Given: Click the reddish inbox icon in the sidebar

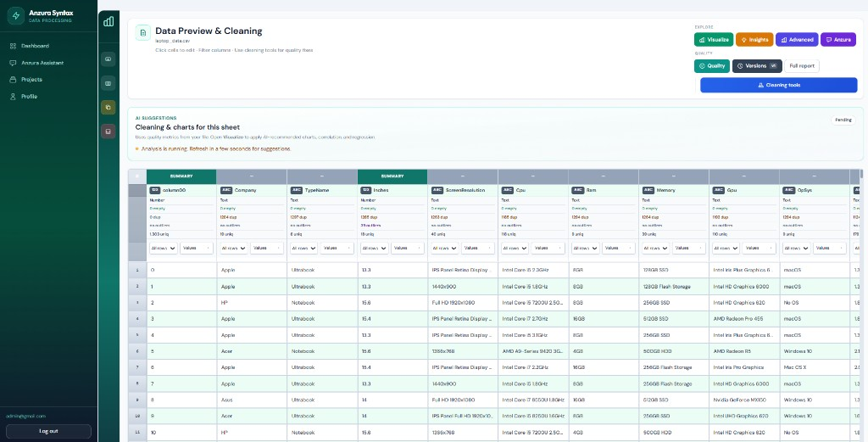Looking at the screenshot, I should coord(108,131).
